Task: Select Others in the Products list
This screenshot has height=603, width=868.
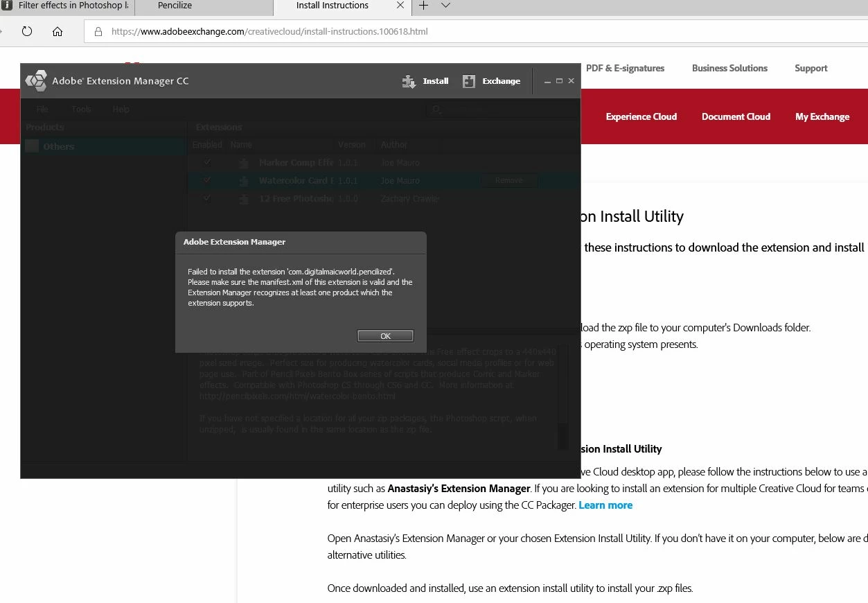Action: [x=104, y=146]
